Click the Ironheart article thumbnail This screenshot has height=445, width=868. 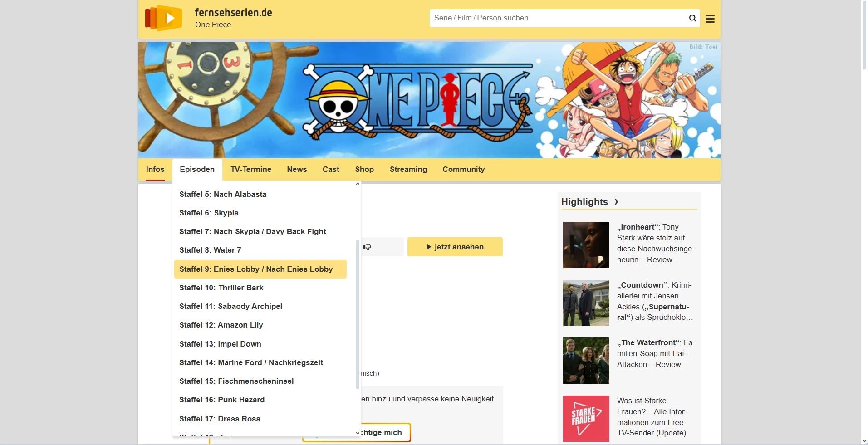pyautogui.click(x=586, y=245)
